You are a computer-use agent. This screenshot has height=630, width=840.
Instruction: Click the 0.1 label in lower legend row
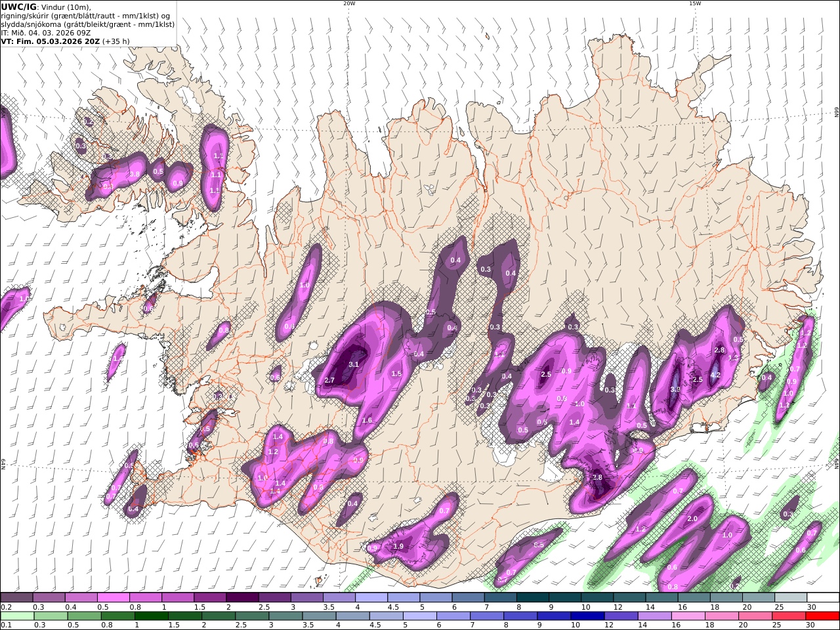(x=6, y=625)
